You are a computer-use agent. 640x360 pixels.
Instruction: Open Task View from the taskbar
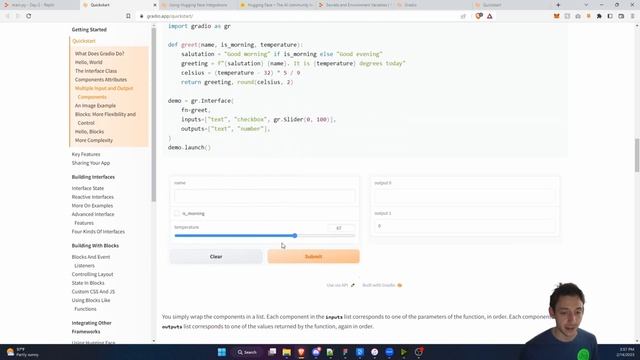[272, 352]
